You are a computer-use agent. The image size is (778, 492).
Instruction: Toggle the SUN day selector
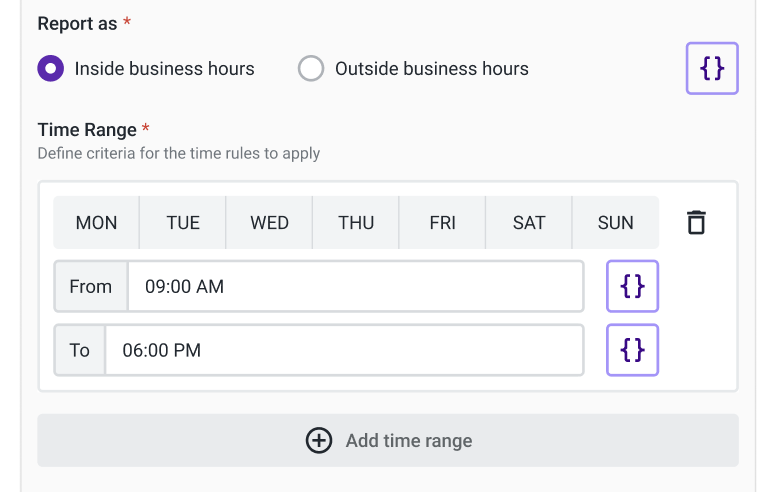615,223
